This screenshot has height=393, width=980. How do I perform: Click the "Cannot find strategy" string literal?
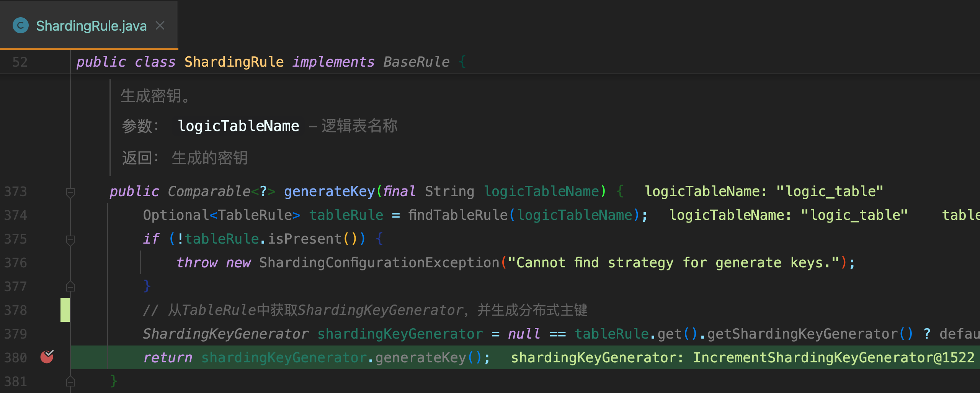673,263
